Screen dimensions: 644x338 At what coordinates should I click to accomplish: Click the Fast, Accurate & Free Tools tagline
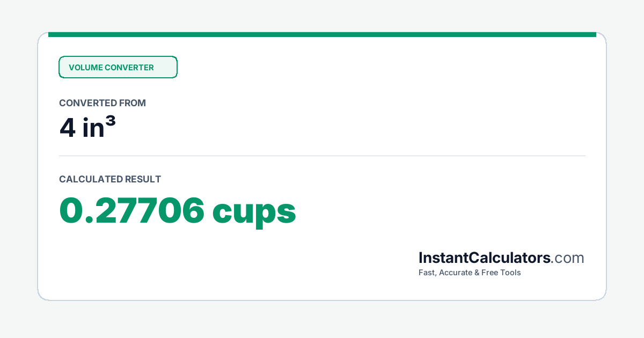click(470, 273)
